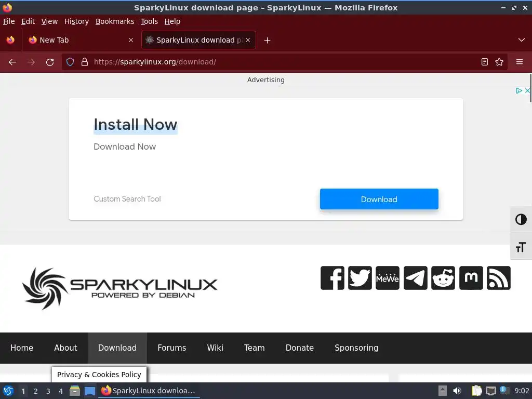Image resolution: width=532 pixels, height=399 pixels.
Task: Click the SparkyLinux logo banner
Action: (120, 288)
